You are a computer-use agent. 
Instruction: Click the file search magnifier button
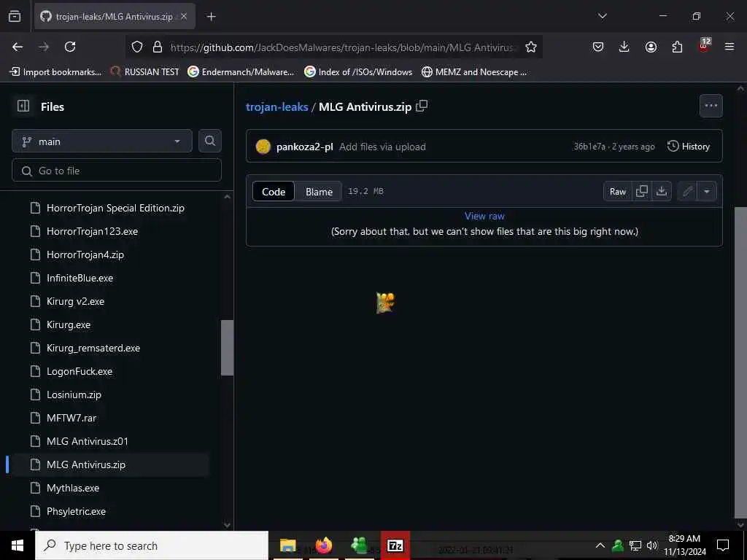tap(209, 141)
